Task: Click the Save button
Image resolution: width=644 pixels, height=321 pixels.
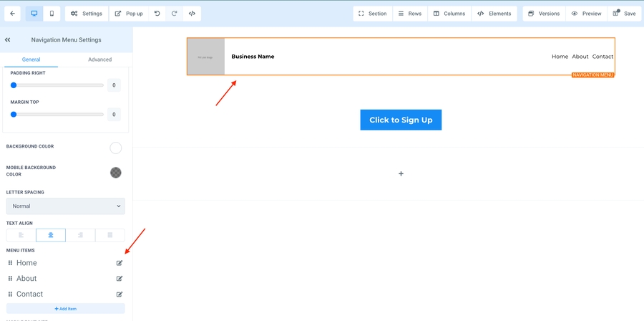Action: tap(624, 14)
